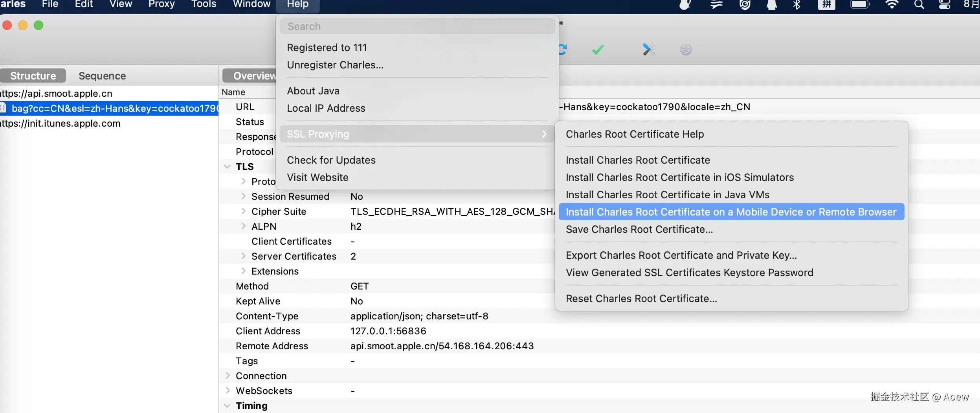The image size is (980, 413).
Task: Choose Reset Charles Root Certificate...
Action: (731, 299)
